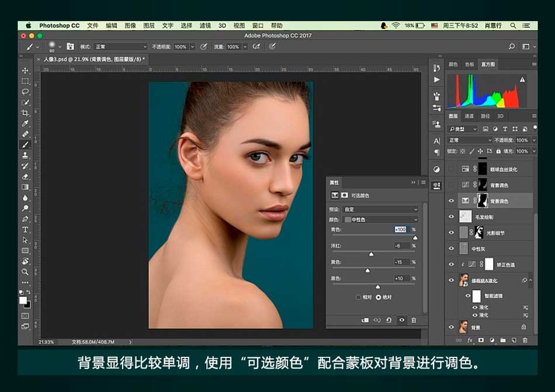Viewport: 555px width, 392px height.
Task: Click the reset adjustment button in 属性 panel
Action: tap(389, 320)
